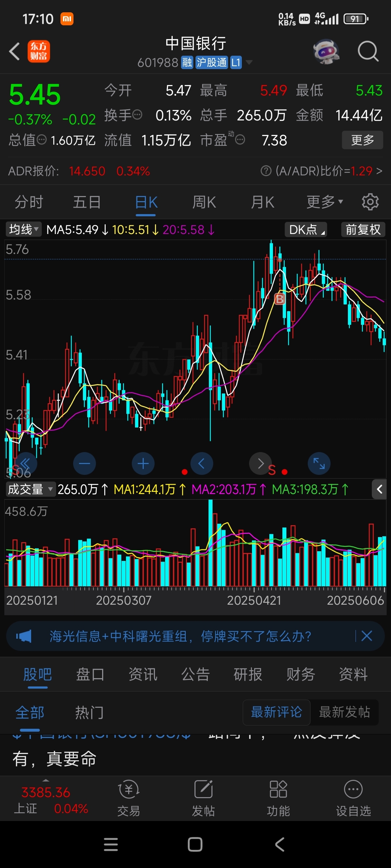
Task: Open the 东方财富 logo icon
Action: click(x=39, y=51)
